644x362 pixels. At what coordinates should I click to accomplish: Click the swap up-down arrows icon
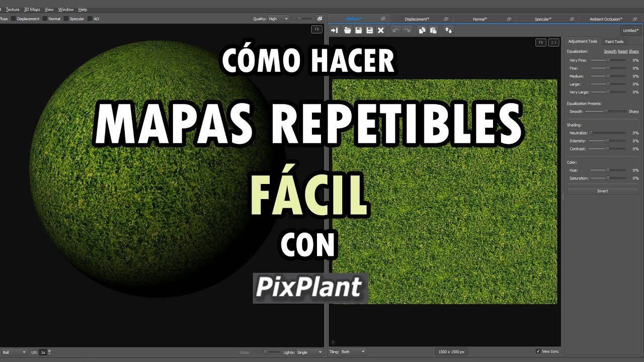coord(448,31)
